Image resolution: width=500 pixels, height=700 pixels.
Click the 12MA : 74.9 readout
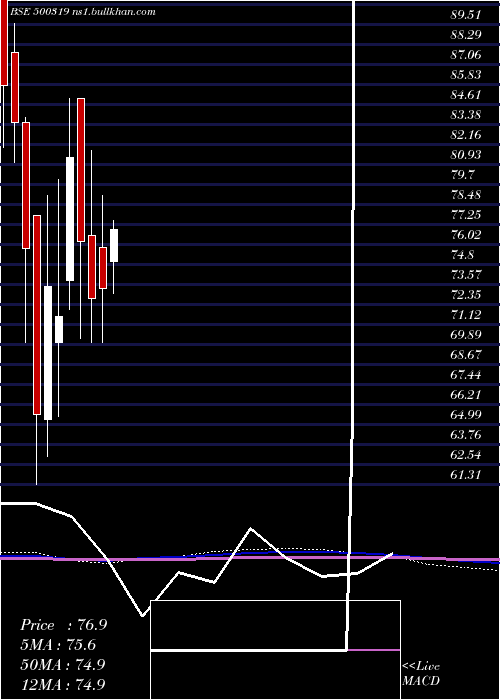tap(63, 684)
